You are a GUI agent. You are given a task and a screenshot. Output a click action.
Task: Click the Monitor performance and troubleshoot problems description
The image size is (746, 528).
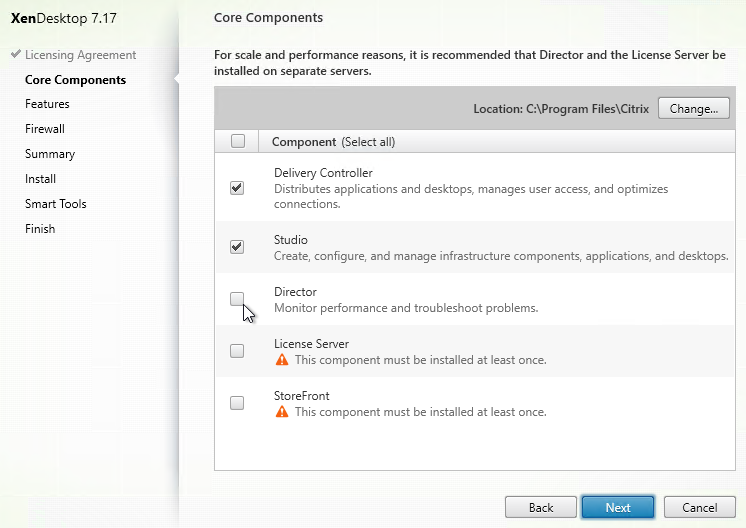406,308
